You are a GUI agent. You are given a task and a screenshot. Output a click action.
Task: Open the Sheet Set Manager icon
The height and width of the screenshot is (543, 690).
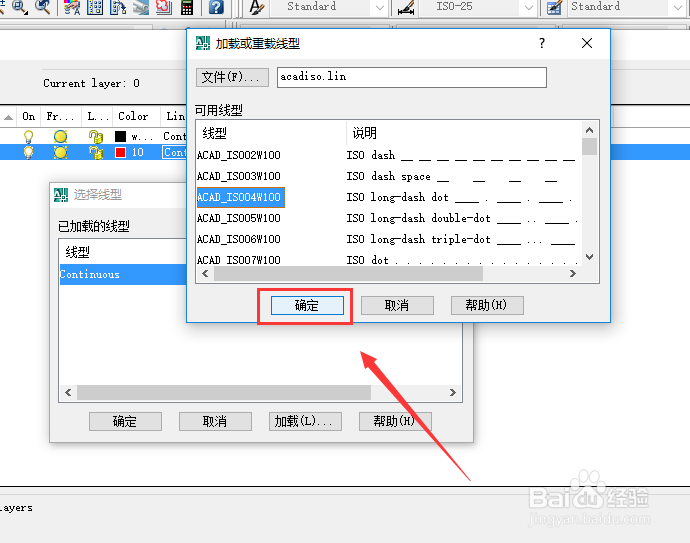141,7
